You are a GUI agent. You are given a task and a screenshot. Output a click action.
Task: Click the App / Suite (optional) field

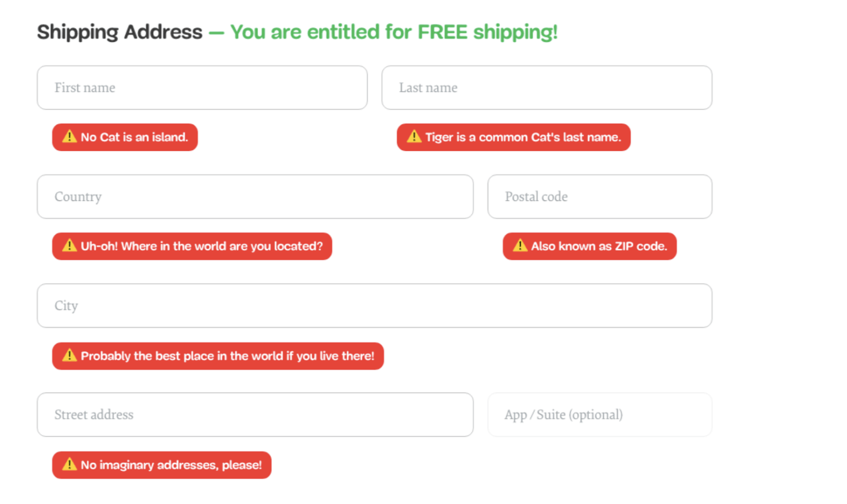(599, 415)
